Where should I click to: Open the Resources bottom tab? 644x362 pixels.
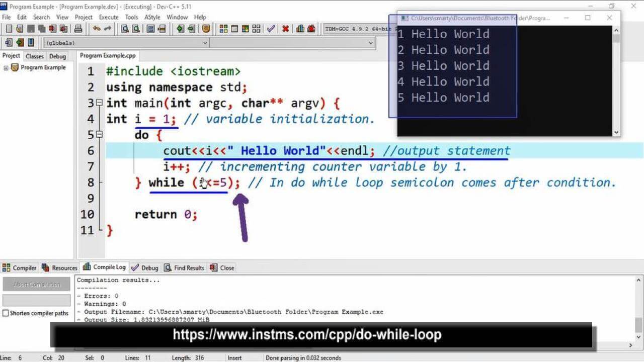pyautogui.click(x=60, y=268)
